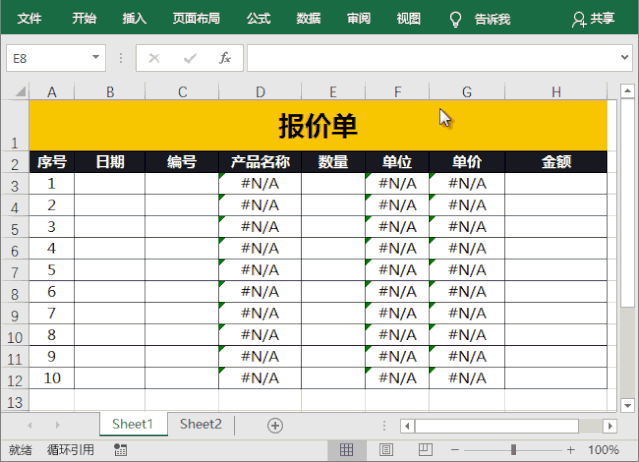Switch to Normal view icon
639x462 pixels.
tap(346, 450)
